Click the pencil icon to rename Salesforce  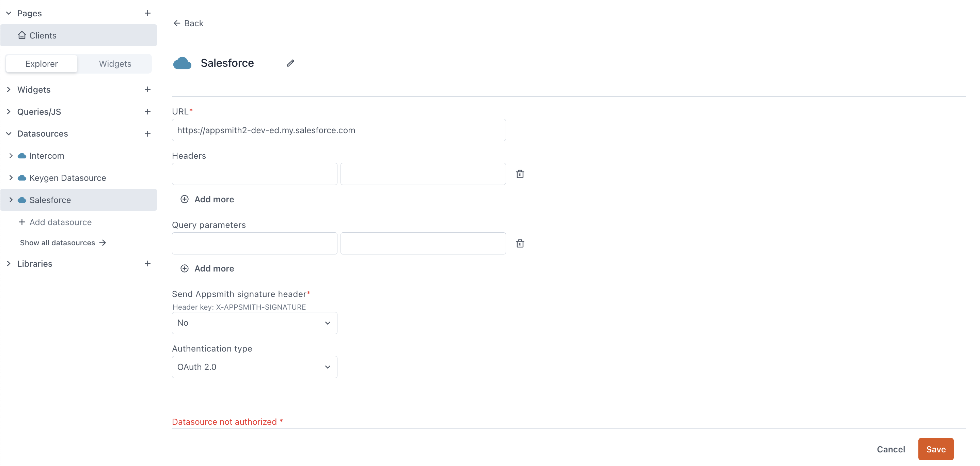point(290,63)
